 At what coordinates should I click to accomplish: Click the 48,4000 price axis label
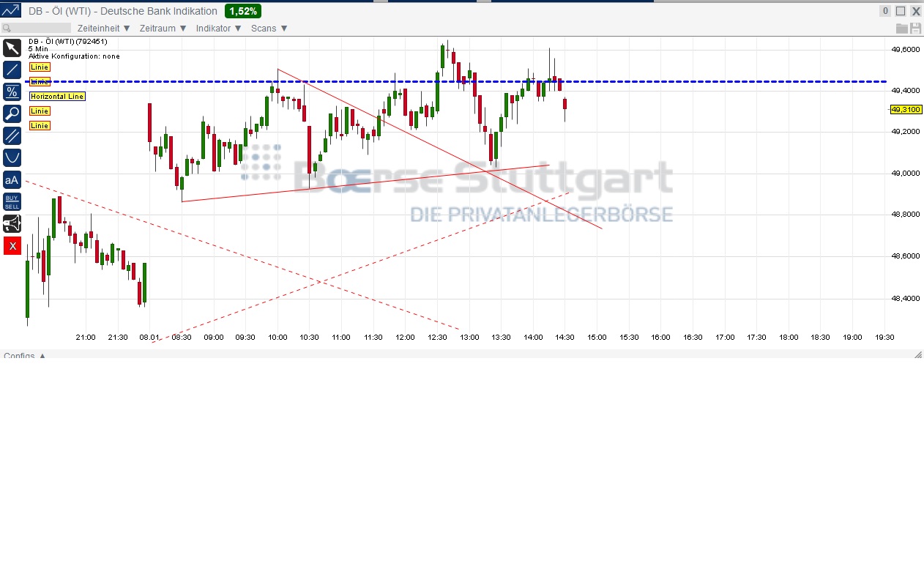click(906, 299)
